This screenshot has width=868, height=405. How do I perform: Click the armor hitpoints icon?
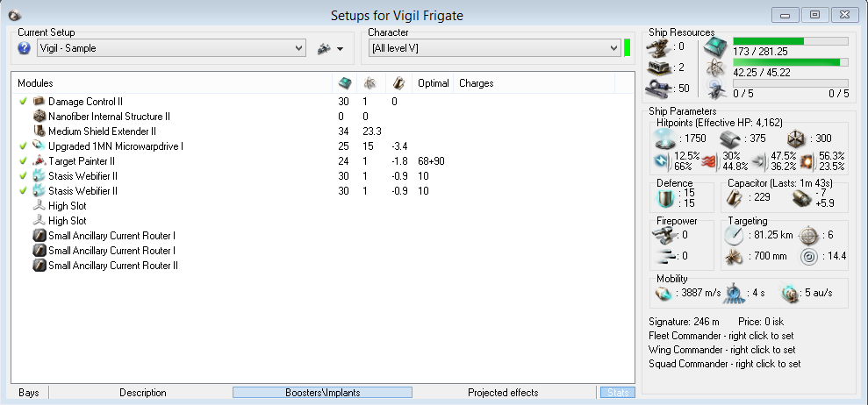coord(730,139)
